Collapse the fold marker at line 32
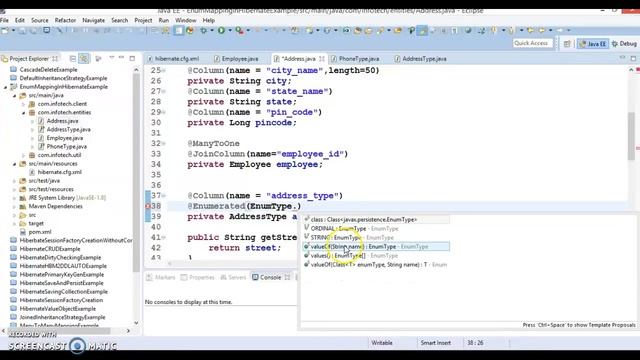The height and width of the screenshot is (360, 640). tap(164, 144)
